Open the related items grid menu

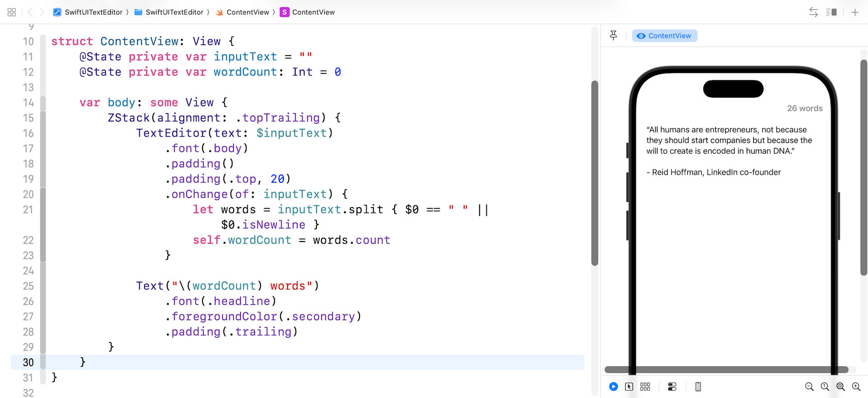(12, 12)
